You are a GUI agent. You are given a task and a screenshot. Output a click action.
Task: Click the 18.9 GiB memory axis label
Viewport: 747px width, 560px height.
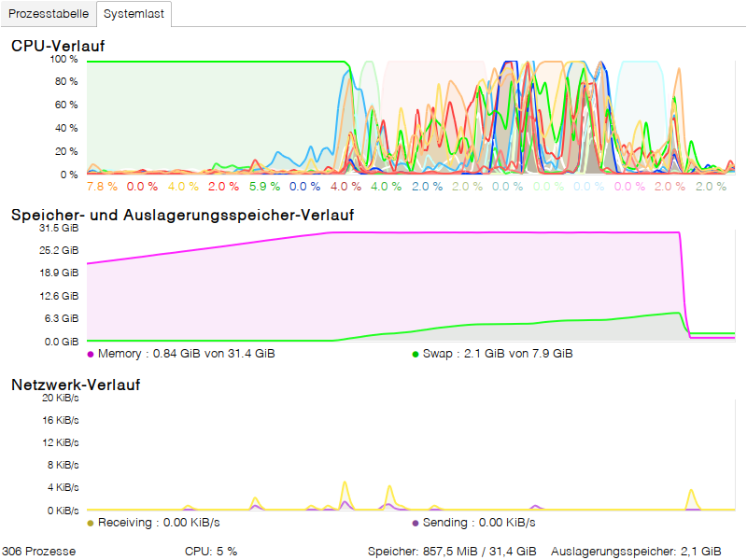[59, 273]
